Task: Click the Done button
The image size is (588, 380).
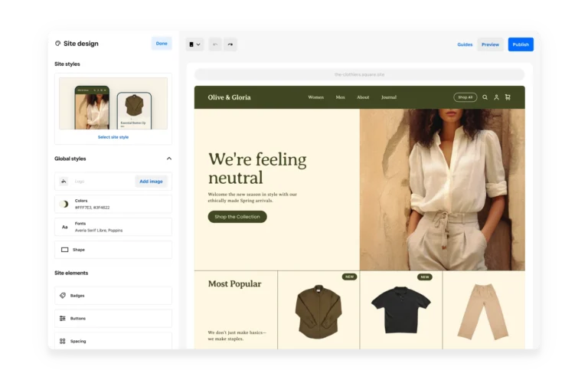Action: pyautogui.click(x=162, y=44)
